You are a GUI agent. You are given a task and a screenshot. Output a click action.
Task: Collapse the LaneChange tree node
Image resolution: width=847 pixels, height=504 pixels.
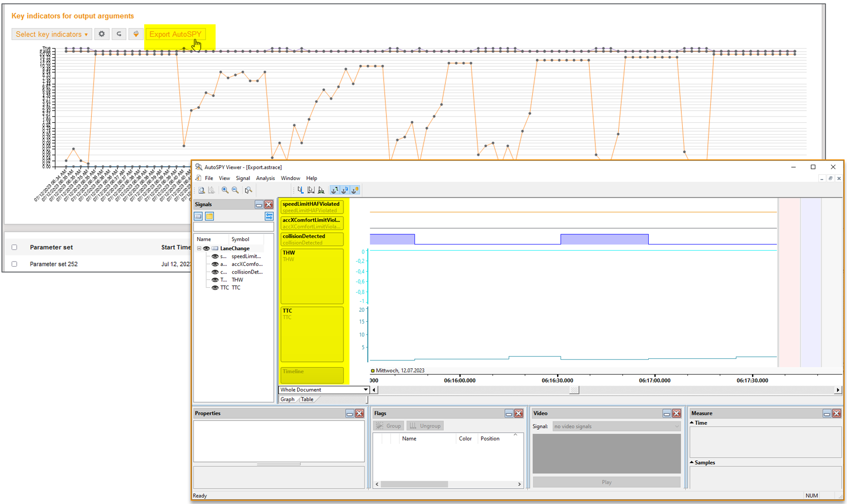(x=199, y=248)
